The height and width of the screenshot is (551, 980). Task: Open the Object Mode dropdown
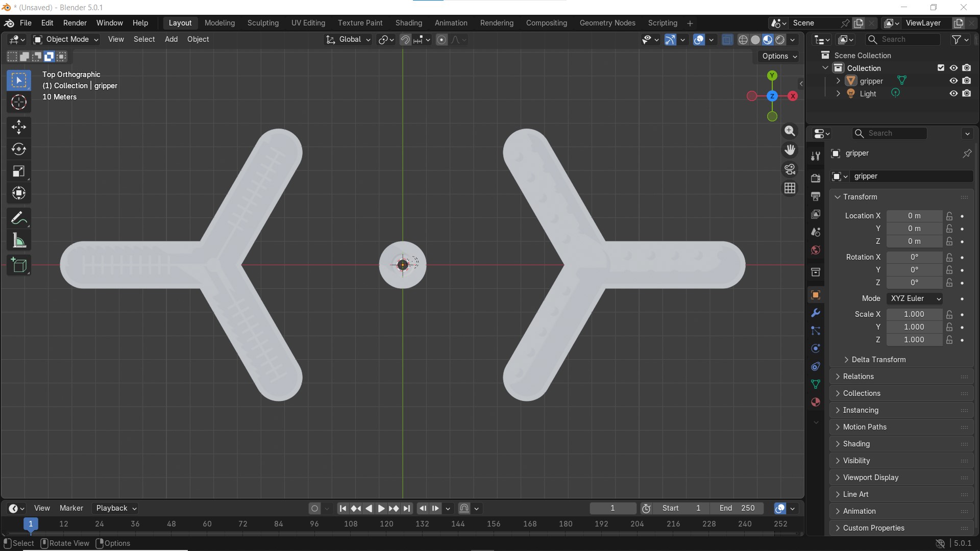coord(66,39)
